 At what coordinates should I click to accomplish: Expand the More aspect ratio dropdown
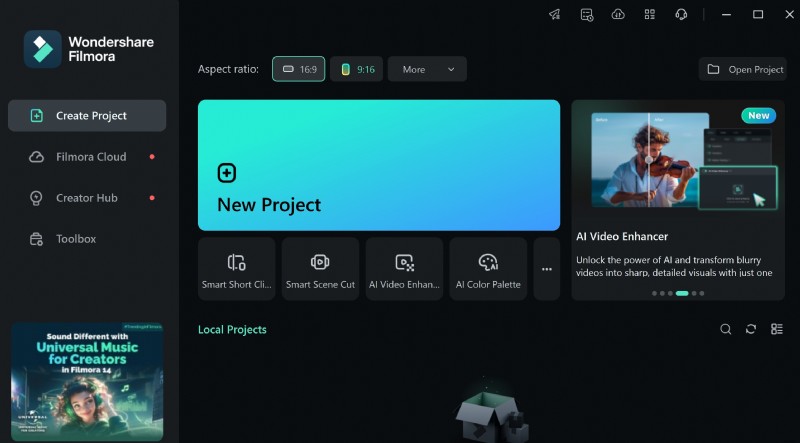click(427, 69)
